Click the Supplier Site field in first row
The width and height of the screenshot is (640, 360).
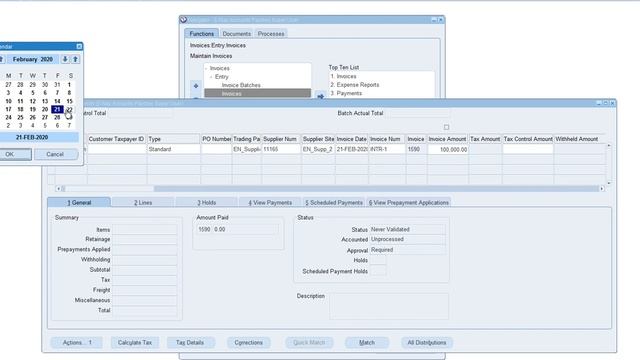coord(318,149)
